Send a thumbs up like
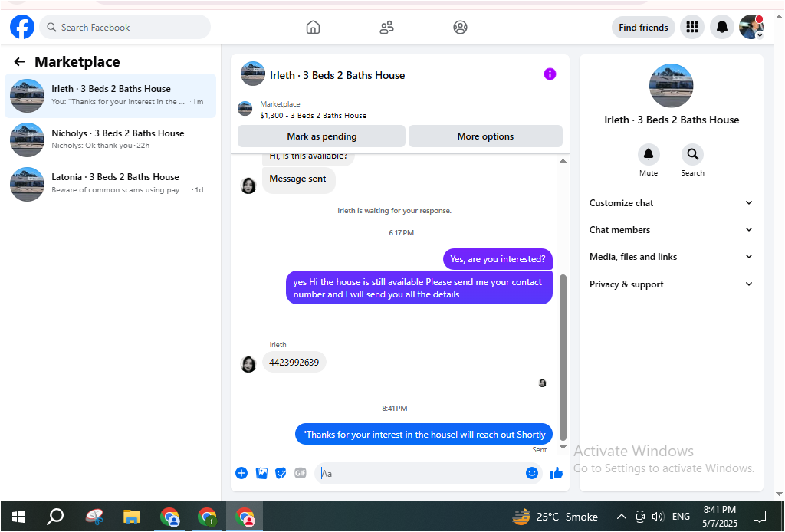Viewport: 785px width, 532px height. point(557,473)
